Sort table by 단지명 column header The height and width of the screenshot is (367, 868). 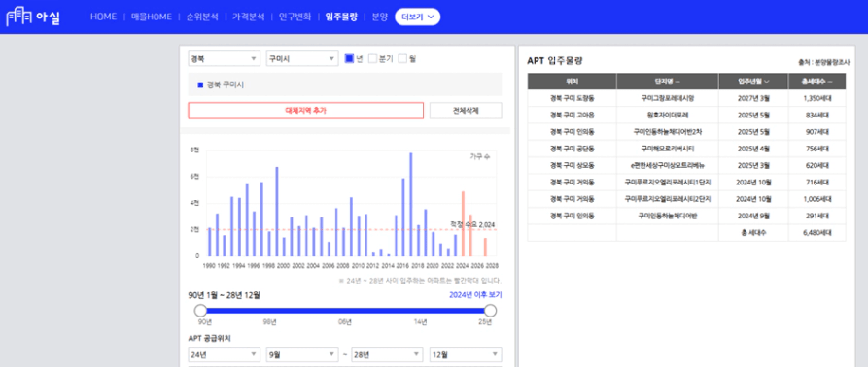coord(667,82)
